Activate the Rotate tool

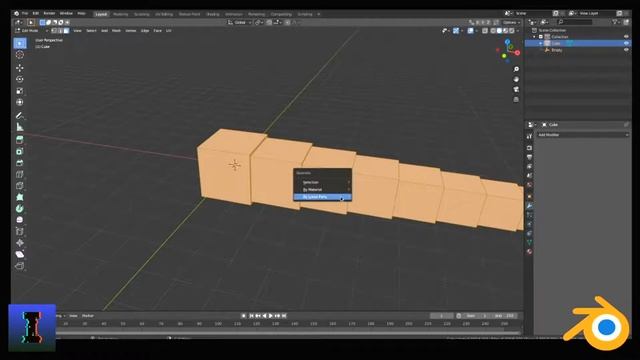pos(20,79)
